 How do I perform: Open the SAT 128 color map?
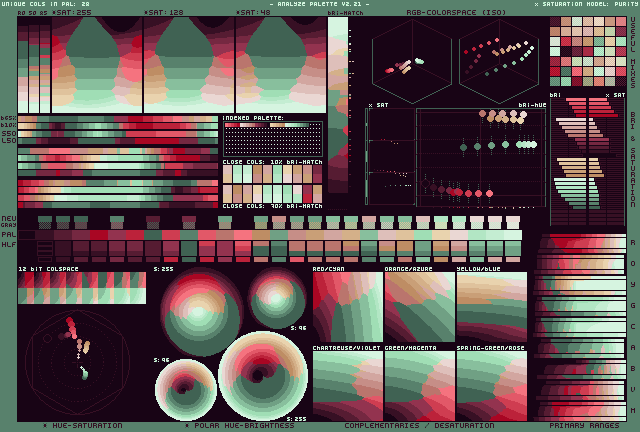pyautogui.click(x=189, y=65)
